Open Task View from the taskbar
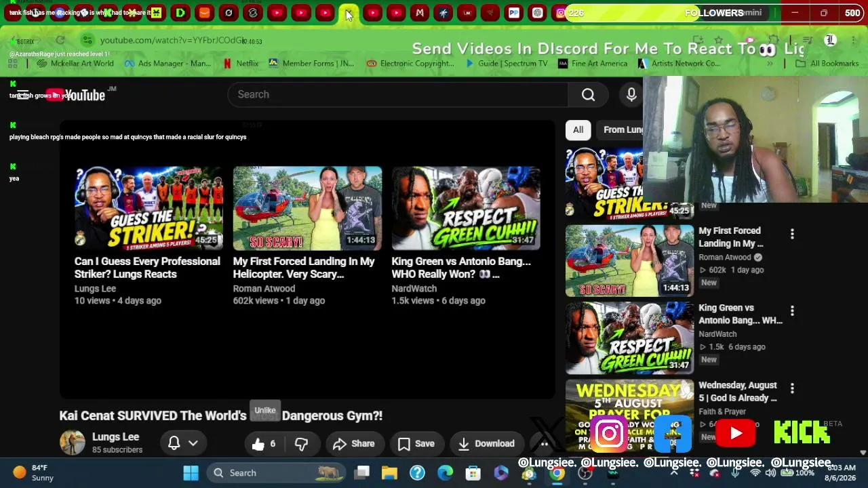 pos(362,472)
